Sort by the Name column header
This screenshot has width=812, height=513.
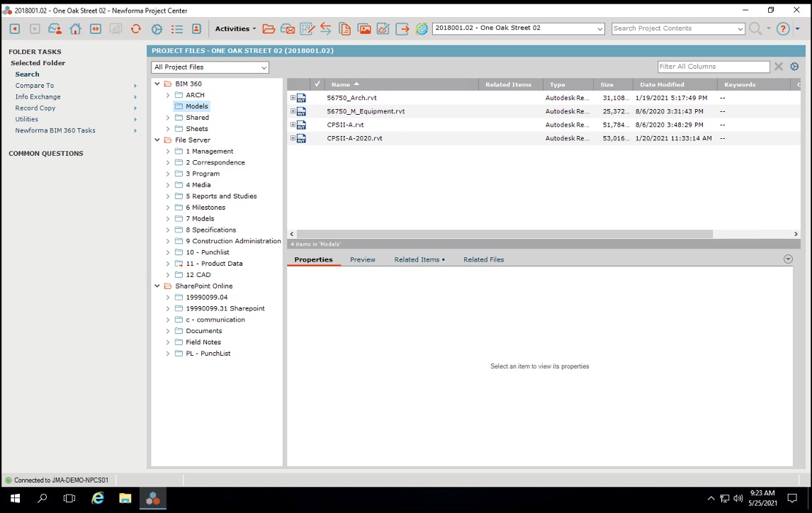(400, 84)
